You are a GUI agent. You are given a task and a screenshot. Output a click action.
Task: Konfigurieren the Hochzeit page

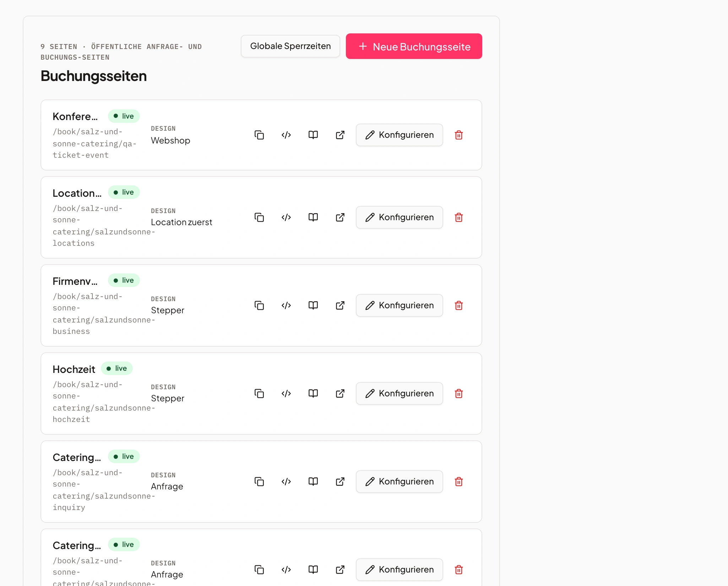click(400, 394)
